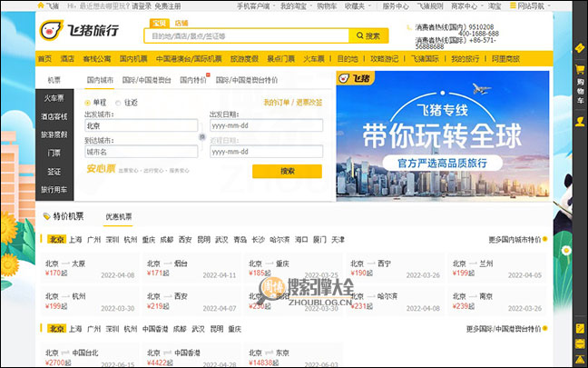Open the 北京 to 中国台北 ¥2700 deal
588x368 pixels.
(x=90, y=355)
